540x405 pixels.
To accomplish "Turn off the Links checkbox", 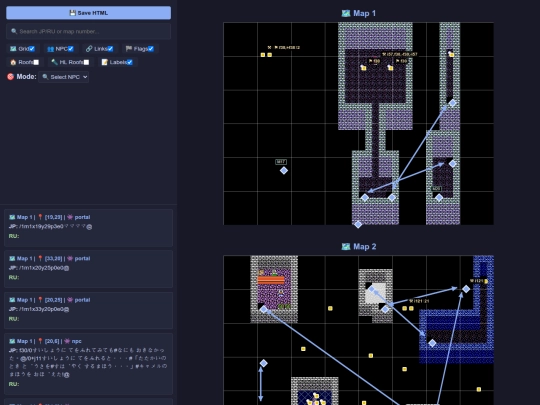I will (110, 49).
